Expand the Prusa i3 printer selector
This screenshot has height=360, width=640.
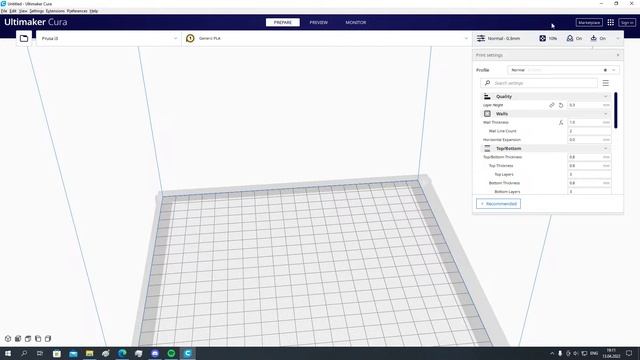[109, 38]
